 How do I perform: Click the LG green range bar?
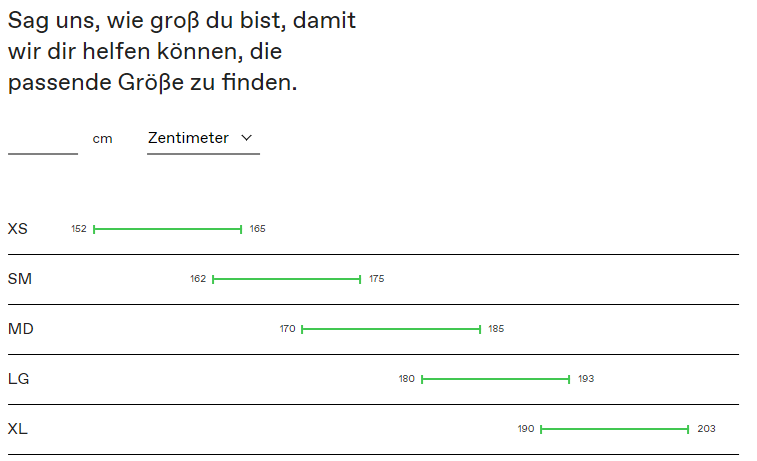pos(496,379)
